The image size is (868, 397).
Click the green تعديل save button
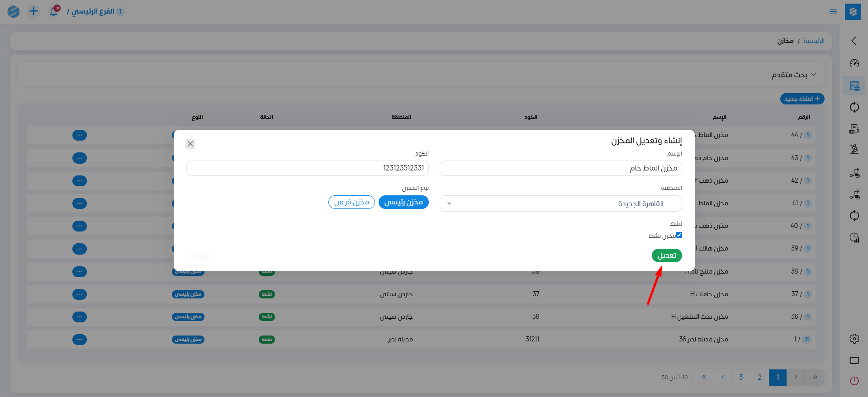click(x=666, y=255)
